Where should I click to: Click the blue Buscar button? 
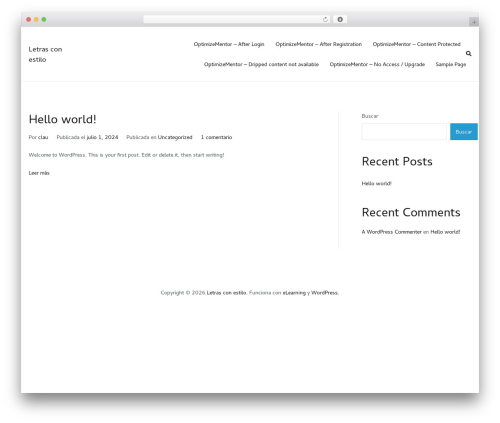point(464,132)
